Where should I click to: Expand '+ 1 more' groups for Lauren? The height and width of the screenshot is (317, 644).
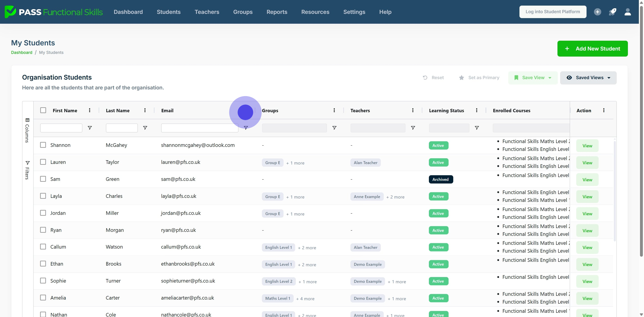click(295, 163)
